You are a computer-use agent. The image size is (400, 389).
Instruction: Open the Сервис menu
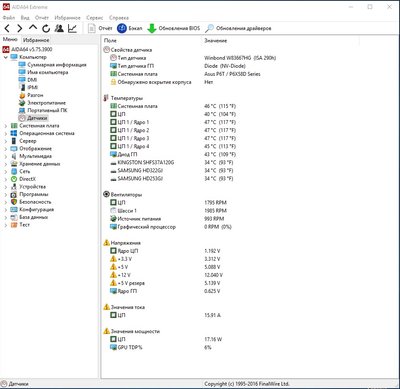pos(95,18)
